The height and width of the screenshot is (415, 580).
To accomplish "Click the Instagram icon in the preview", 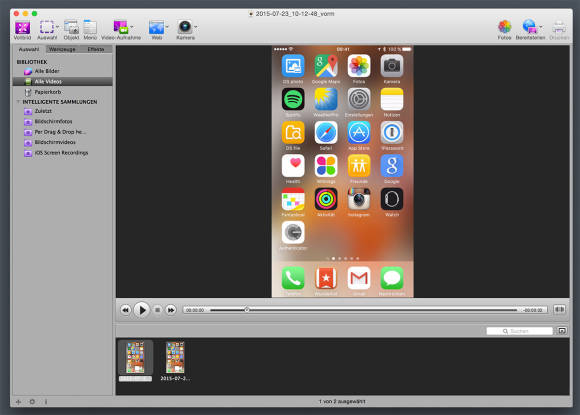I will (359, 199).
